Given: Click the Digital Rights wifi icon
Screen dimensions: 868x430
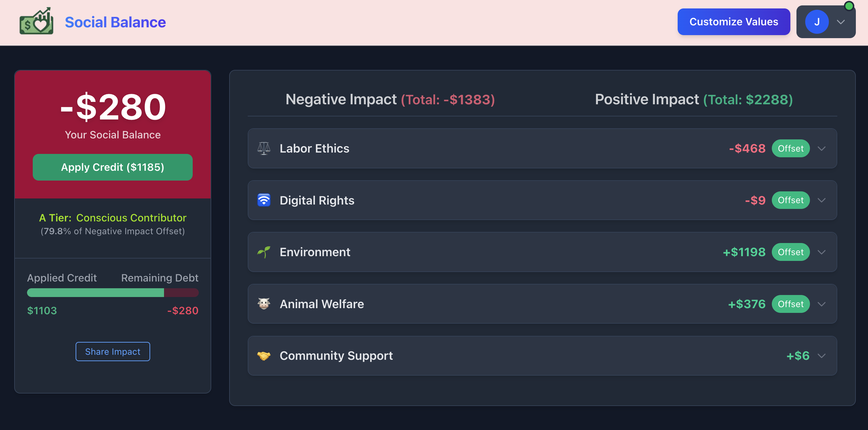Looking at the screenshot, I should (x=264, y=200).
